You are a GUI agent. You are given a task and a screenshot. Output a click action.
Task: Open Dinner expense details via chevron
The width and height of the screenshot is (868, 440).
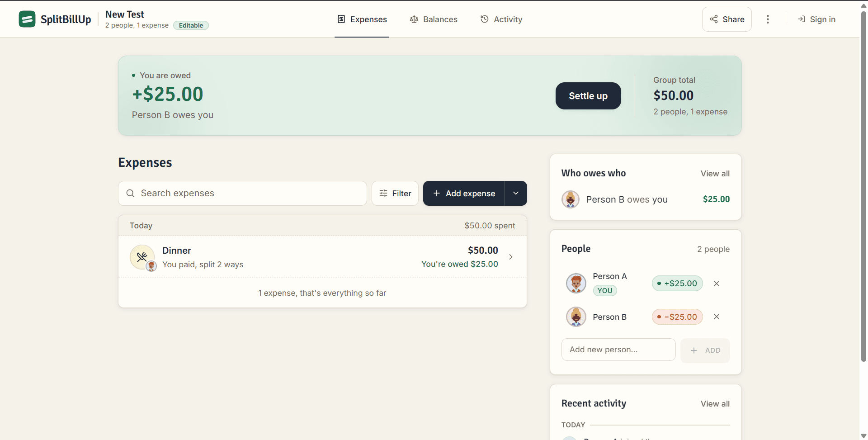tap(511, 257)
